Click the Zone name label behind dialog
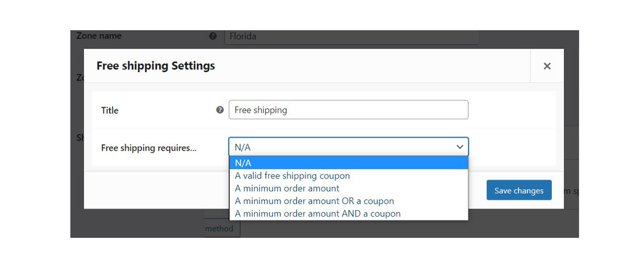The height and width of the screenshot is (274, 644). 99,36
